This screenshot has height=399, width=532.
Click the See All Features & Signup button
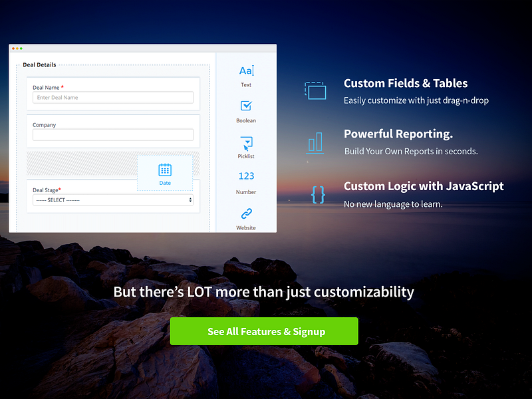pyautogui.click(x=264, y=331)
